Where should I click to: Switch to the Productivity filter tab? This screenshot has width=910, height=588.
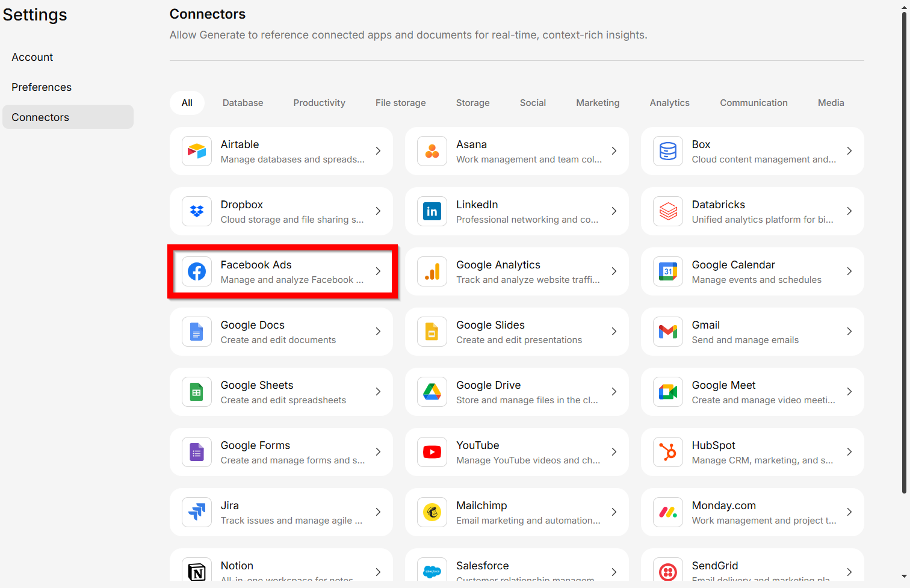click(x=319, y=103)
